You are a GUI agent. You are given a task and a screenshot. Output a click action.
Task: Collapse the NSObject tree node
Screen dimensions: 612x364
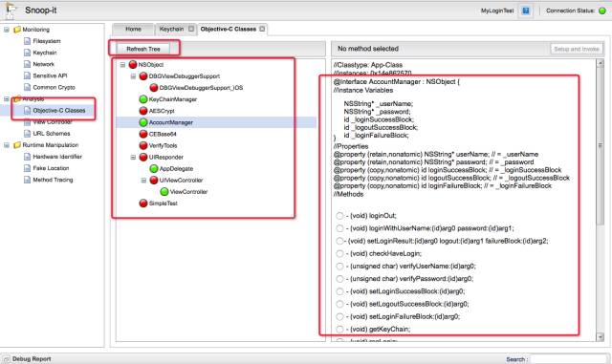(122, 65)
